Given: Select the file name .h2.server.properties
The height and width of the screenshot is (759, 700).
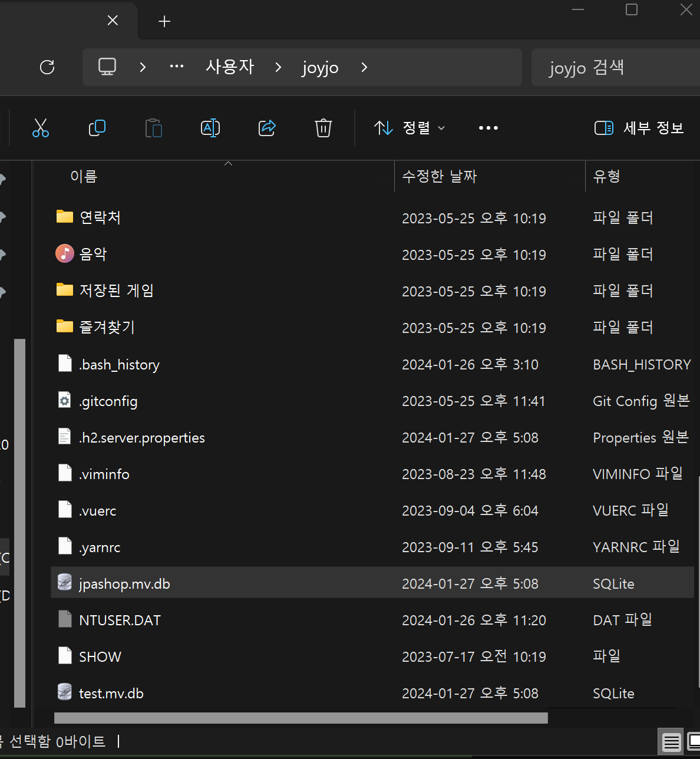Looking at the screenshot, I should (x=142, y=438).
